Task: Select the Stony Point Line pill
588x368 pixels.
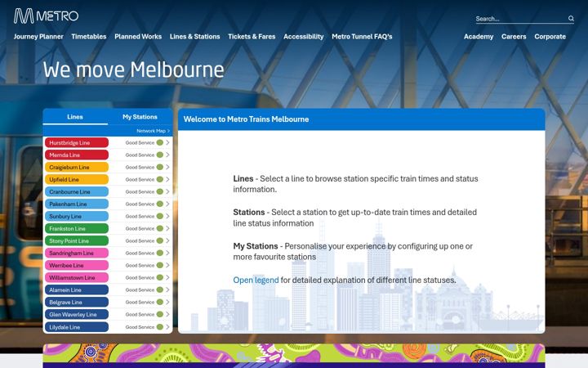Action: tap(77, 240)
